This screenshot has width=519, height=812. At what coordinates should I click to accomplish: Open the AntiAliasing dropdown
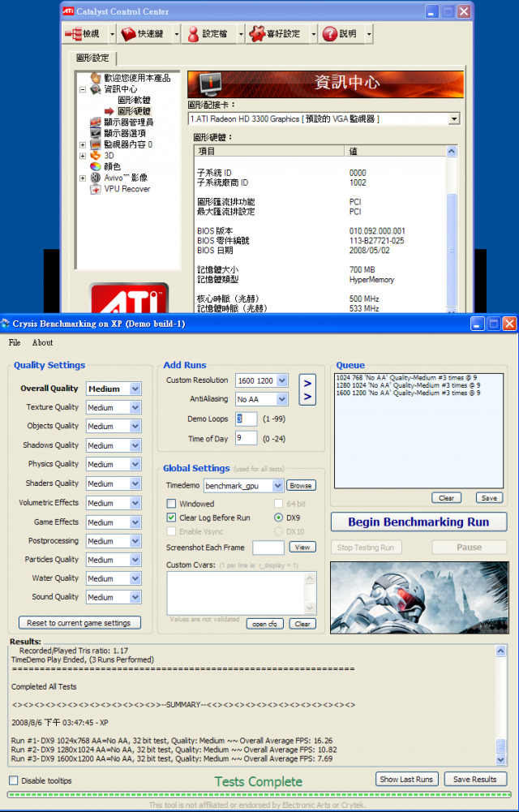point(281,399)
